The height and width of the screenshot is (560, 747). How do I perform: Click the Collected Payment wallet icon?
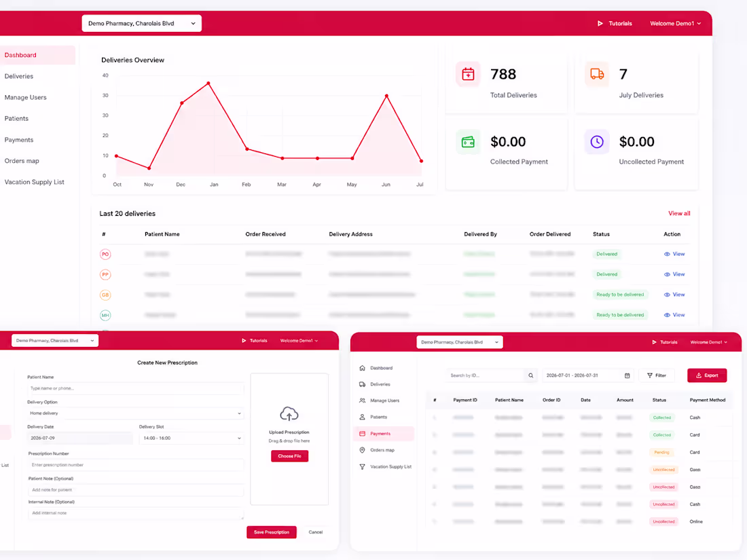pyautogui.click(x=468, y=142)
